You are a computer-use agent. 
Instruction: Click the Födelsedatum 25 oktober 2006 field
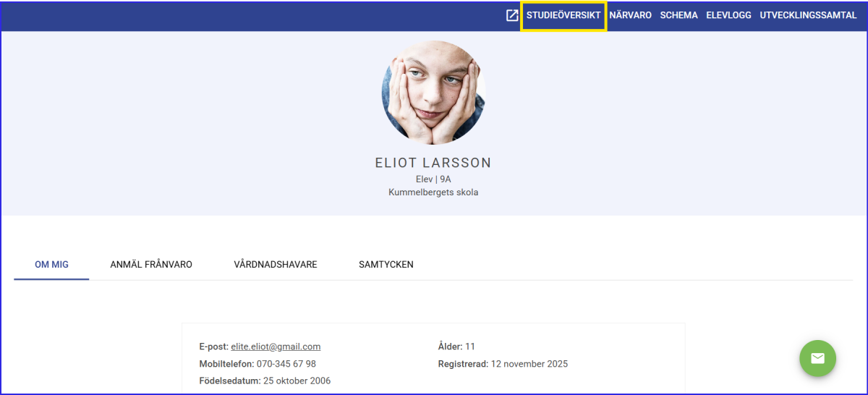pyautogui.click(x=297, y=381)
